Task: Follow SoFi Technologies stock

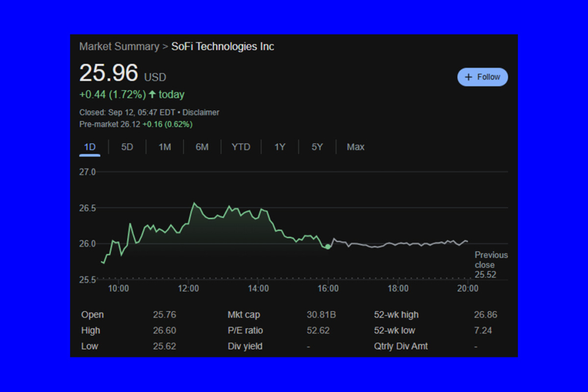Action: (482, 77)
